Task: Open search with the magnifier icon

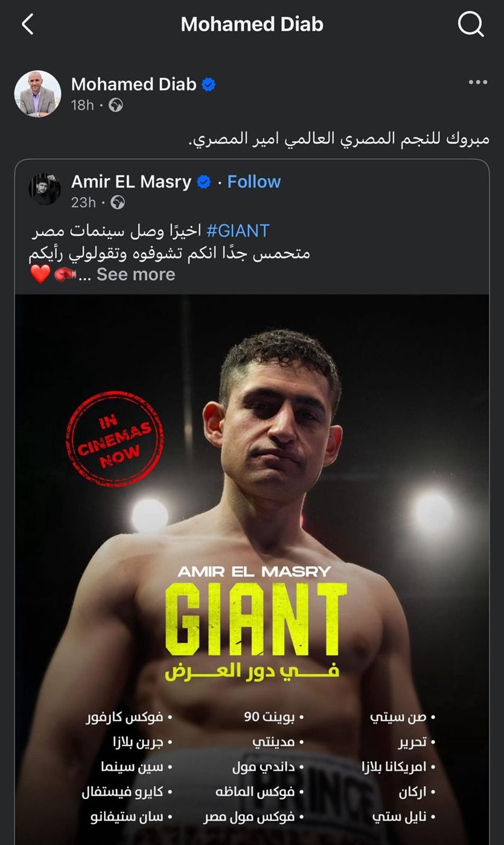Action: coord(471,25)
